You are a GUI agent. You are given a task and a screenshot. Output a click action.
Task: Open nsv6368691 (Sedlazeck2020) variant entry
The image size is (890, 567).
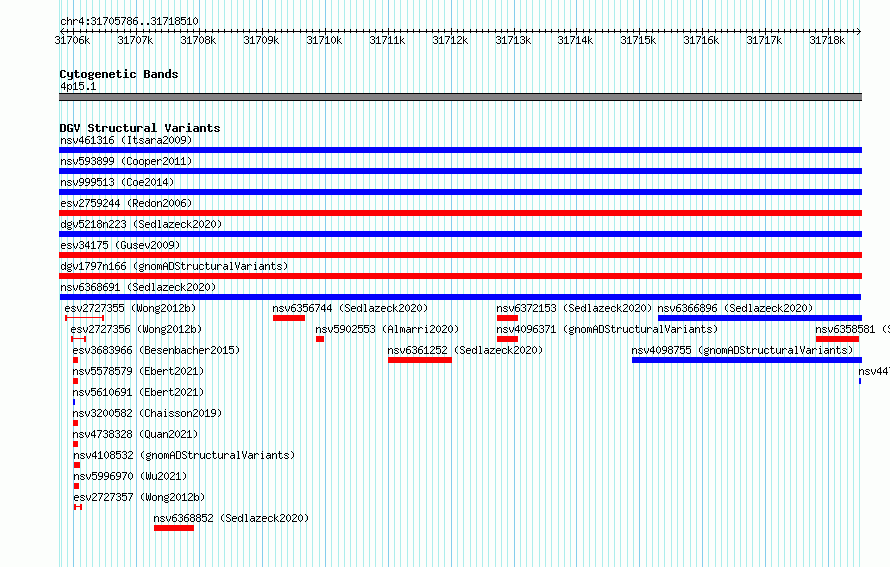pyautogui.click(x=138, y=287)
